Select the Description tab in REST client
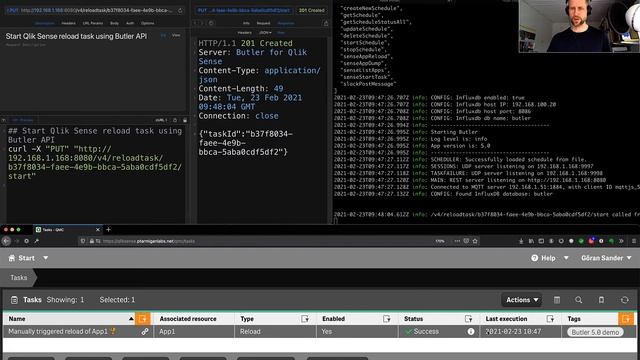The image size is (640, 360). click(x=44, y=23)
